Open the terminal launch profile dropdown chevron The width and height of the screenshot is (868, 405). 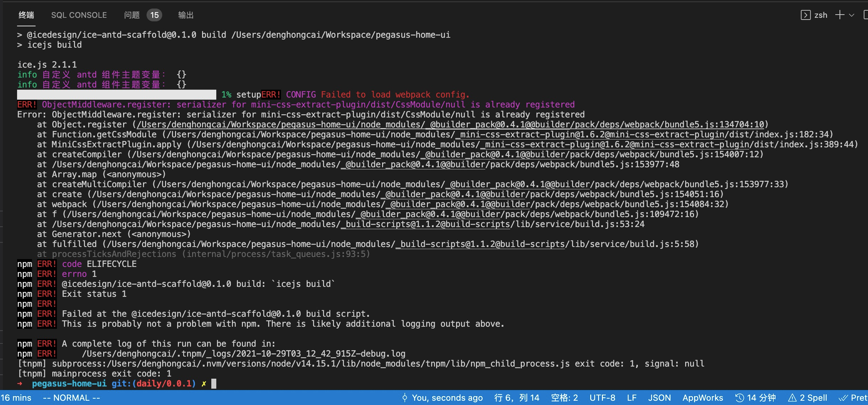pos(852,15)
